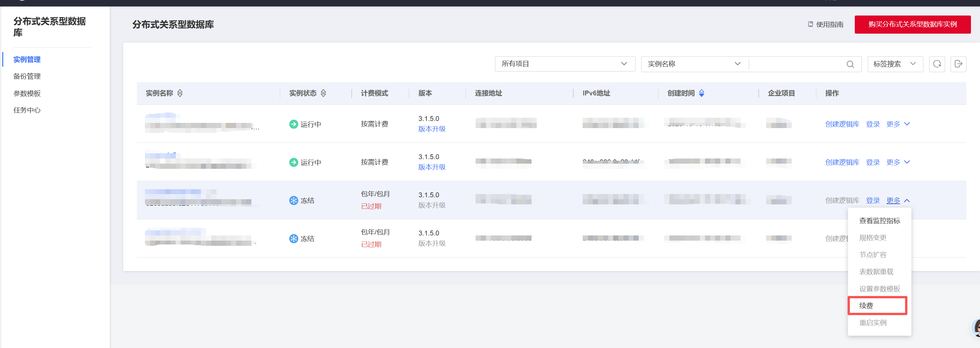This screenshot has width=980, height=348.
Task: Click the refresh icon button
Action: [937, 64]
